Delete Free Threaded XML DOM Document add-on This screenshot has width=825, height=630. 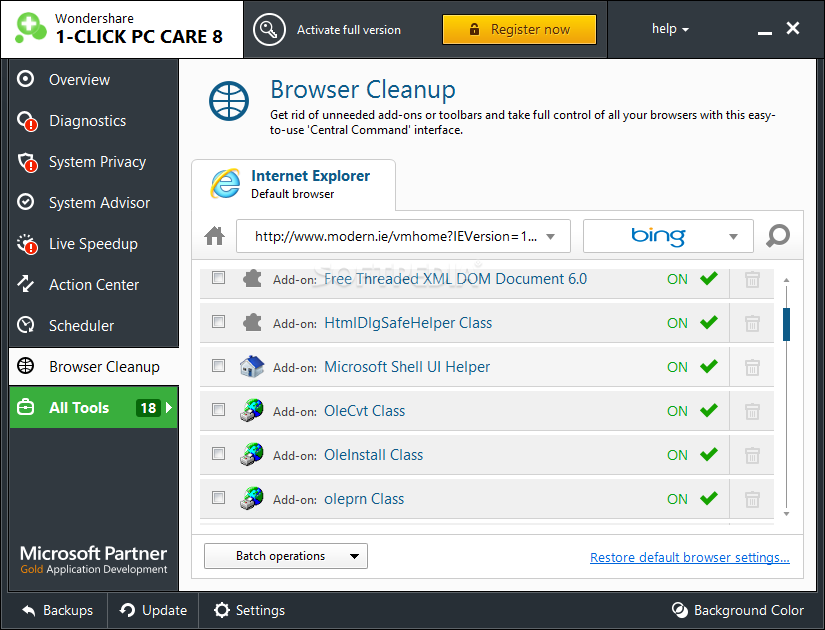752,279
